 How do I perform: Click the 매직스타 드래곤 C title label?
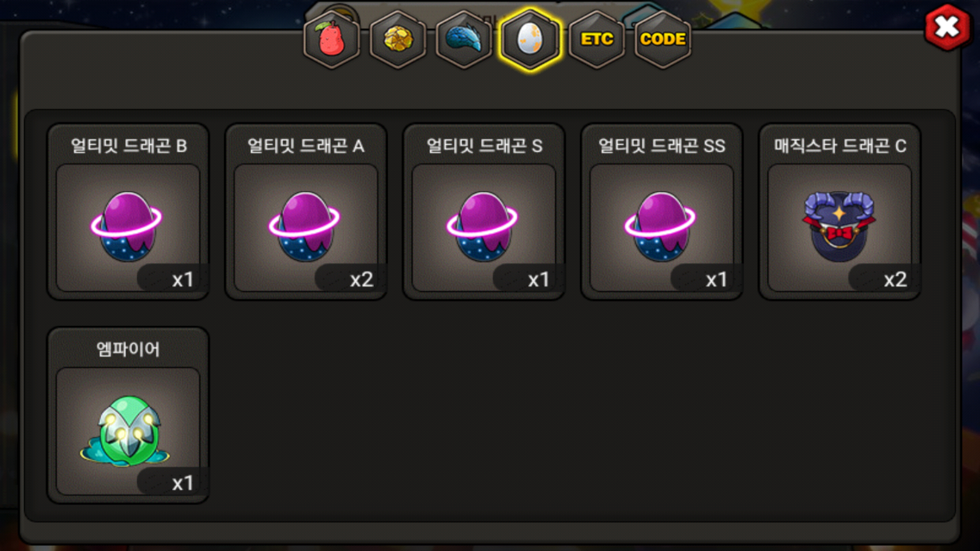[840, 146]
